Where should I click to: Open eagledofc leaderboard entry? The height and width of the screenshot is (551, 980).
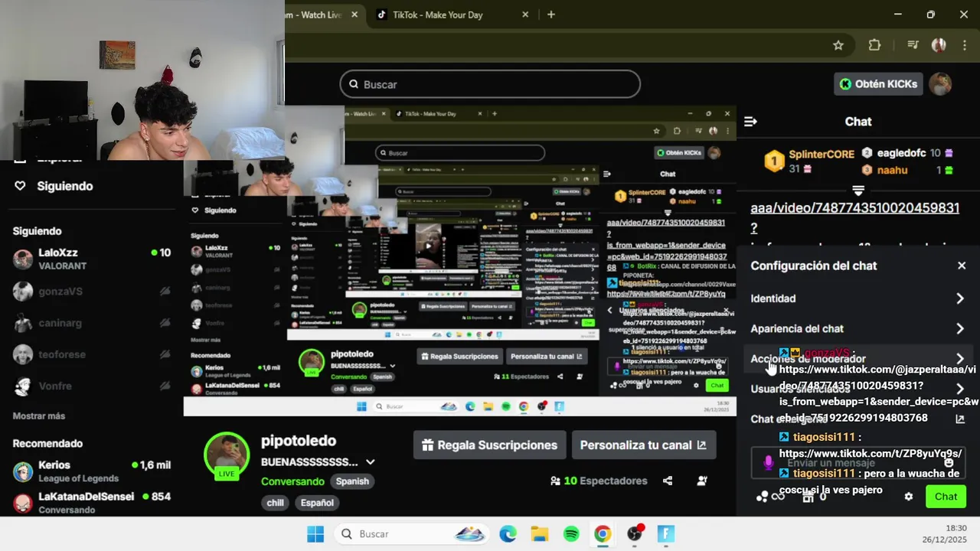click(x=907, y=153)
